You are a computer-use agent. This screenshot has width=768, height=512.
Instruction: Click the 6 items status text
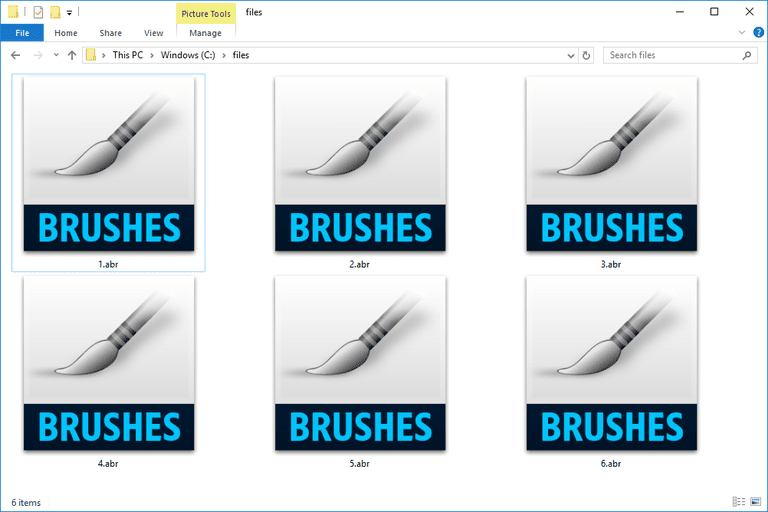[26, 503]
